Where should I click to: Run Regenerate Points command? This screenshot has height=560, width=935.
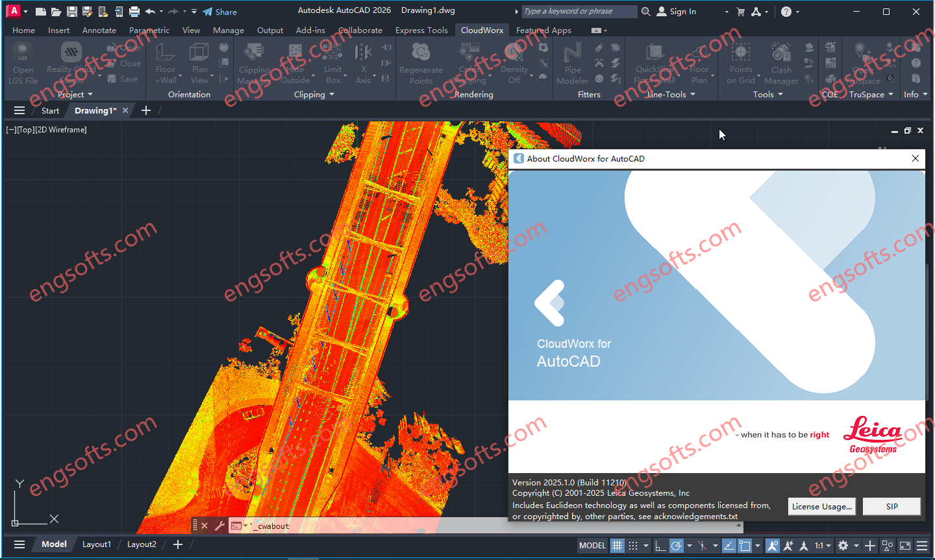click(421, 64)
